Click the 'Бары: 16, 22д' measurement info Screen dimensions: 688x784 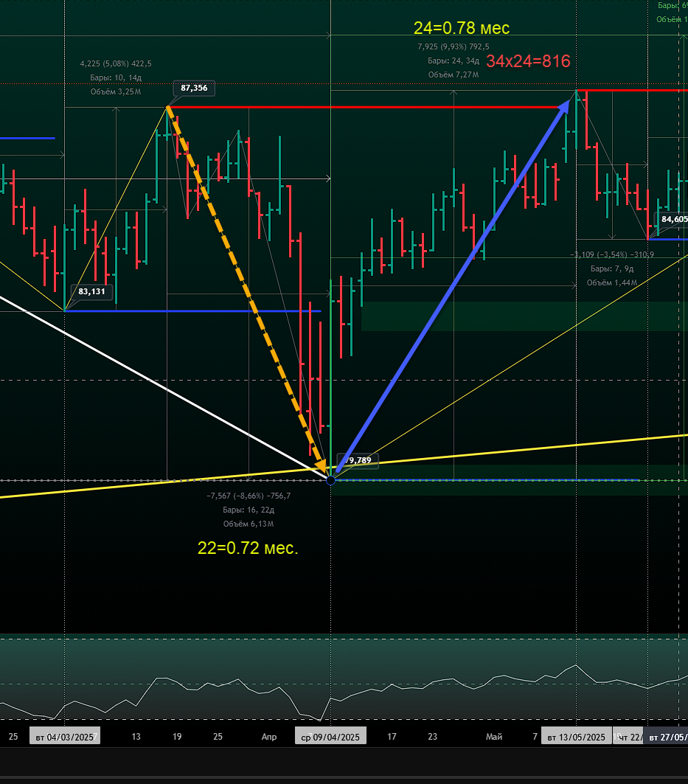click(249, 510)
